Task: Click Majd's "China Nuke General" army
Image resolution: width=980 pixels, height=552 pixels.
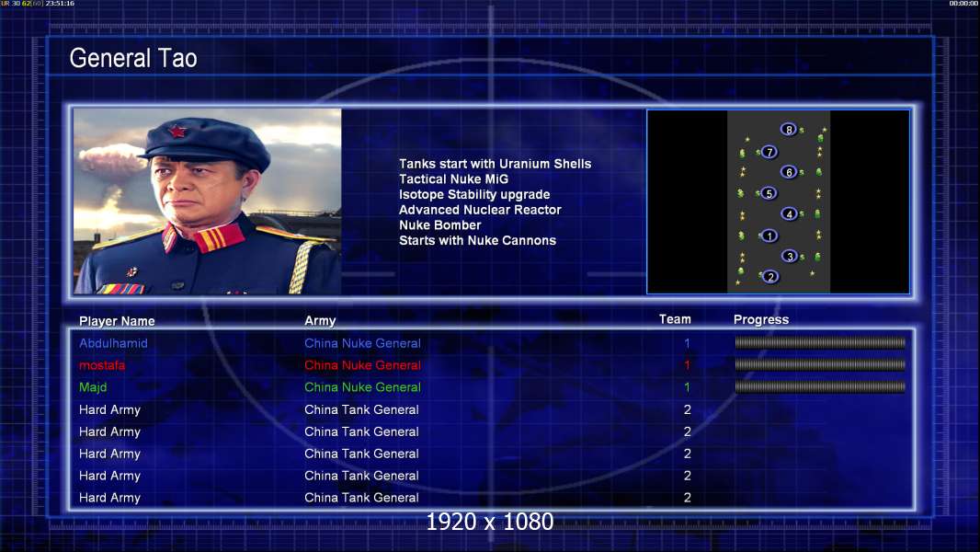Action: [x=362, y=387]
